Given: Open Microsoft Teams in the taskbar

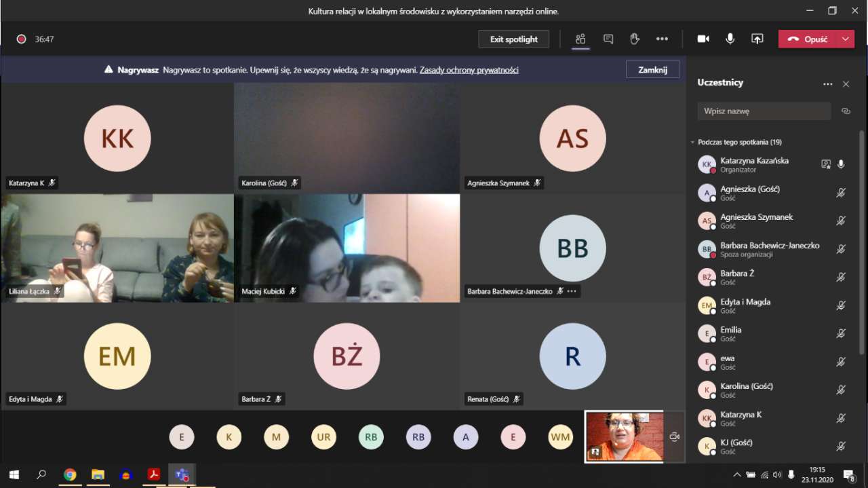Looking at the screenshot, I should point(182,474).
